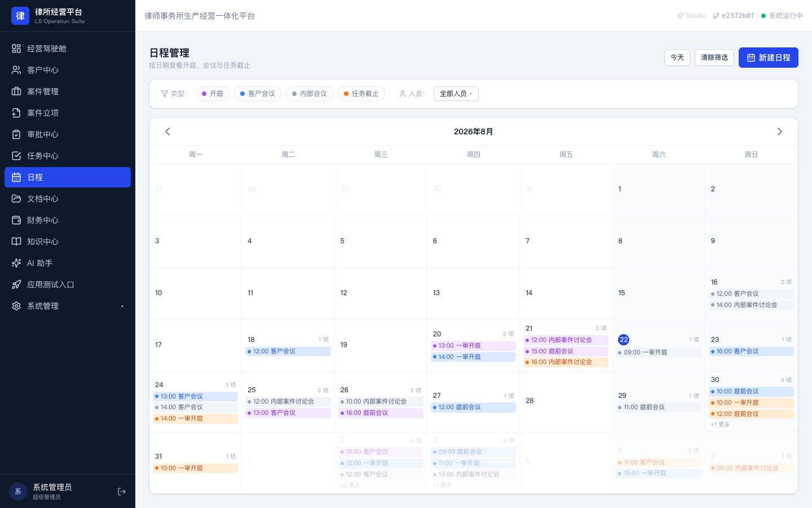Toggle the 开庭 type filter

(x=213, y=94)
